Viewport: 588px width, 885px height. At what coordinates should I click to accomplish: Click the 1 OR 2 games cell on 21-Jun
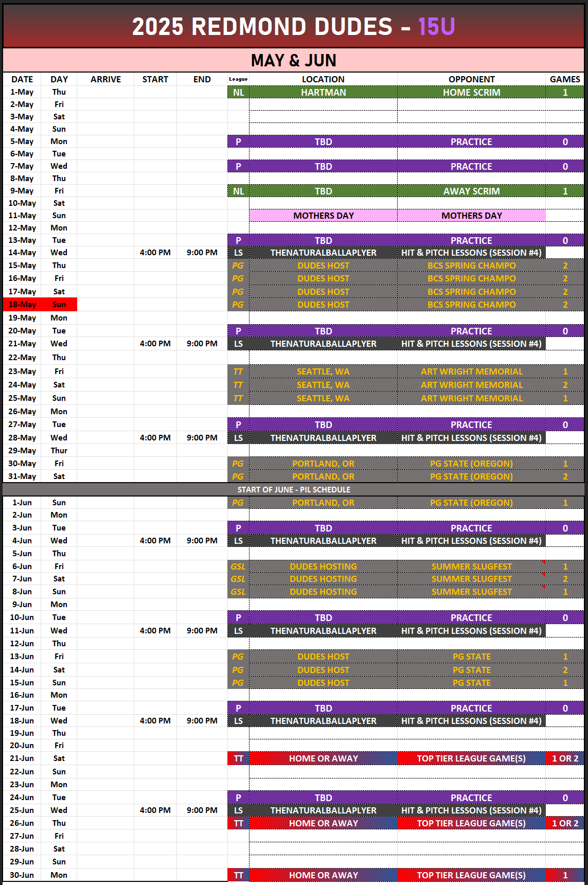click(x=565, y=758)
